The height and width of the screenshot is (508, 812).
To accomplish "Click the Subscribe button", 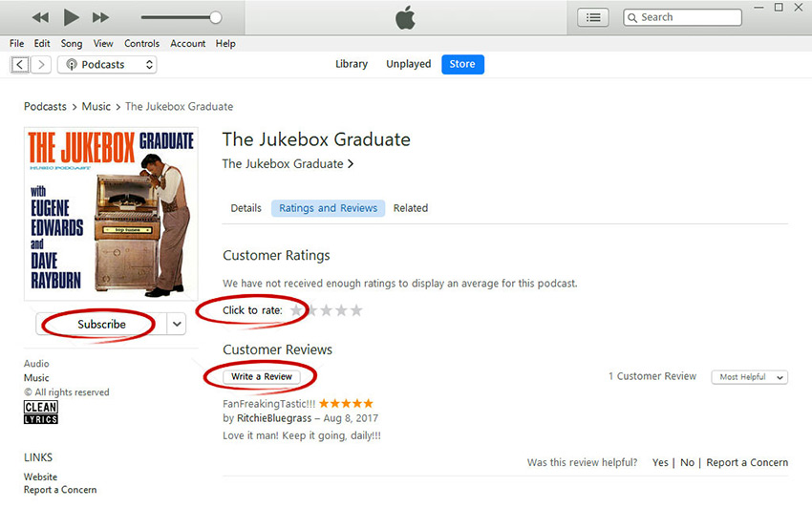I will [x=101, y=324].
